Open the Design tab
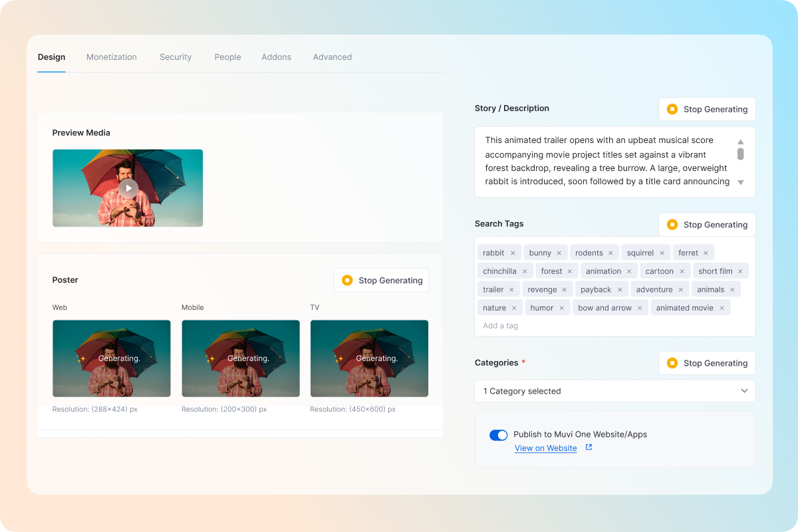Image resolution: width=798 pixels, height=532 pixels. point(51,57)
